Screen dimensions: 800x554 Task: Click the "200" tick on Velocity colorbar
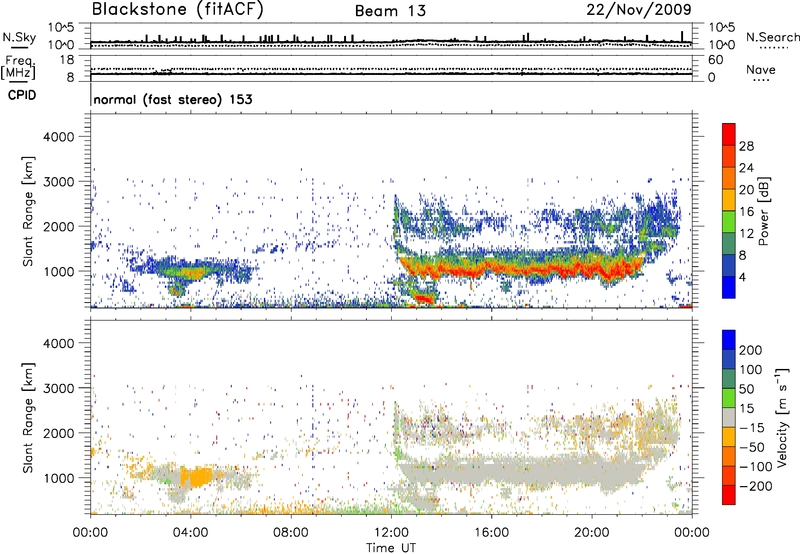751,350
